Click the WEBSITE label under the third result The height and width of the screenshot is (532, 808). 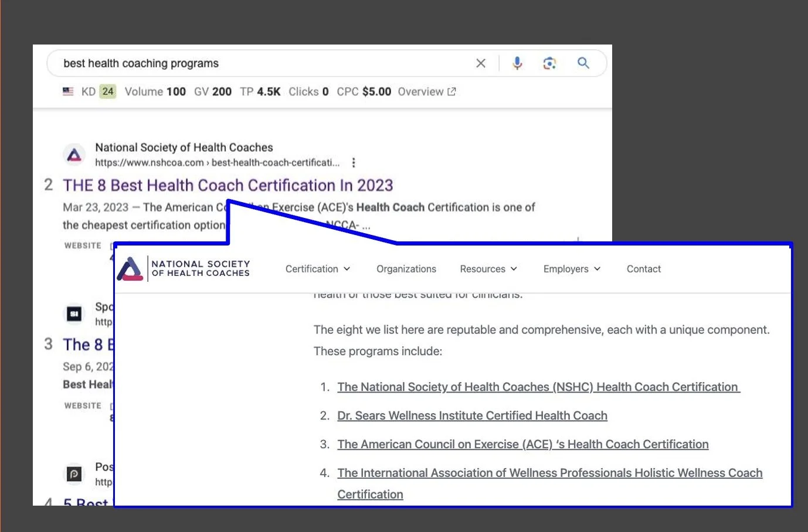point(83,405)
